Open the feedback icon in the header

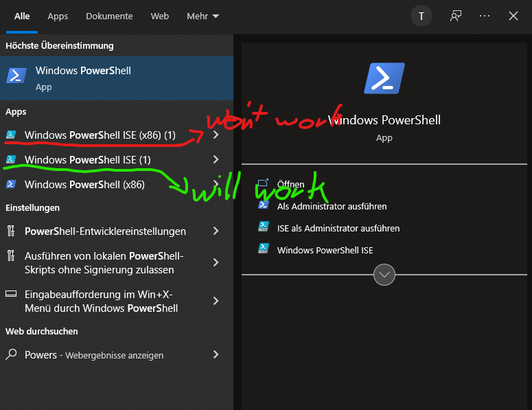click(x=456, y=16)
